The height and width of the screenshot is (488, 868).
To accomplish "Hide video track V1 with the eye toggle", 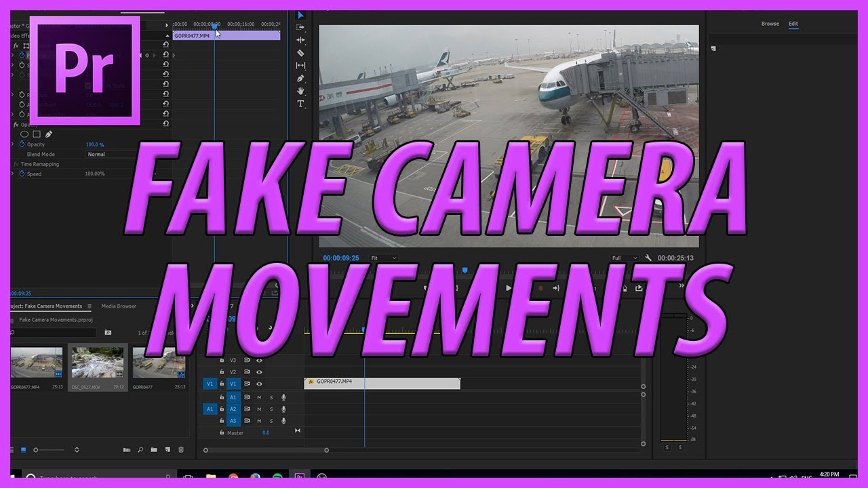I will 260,384.
